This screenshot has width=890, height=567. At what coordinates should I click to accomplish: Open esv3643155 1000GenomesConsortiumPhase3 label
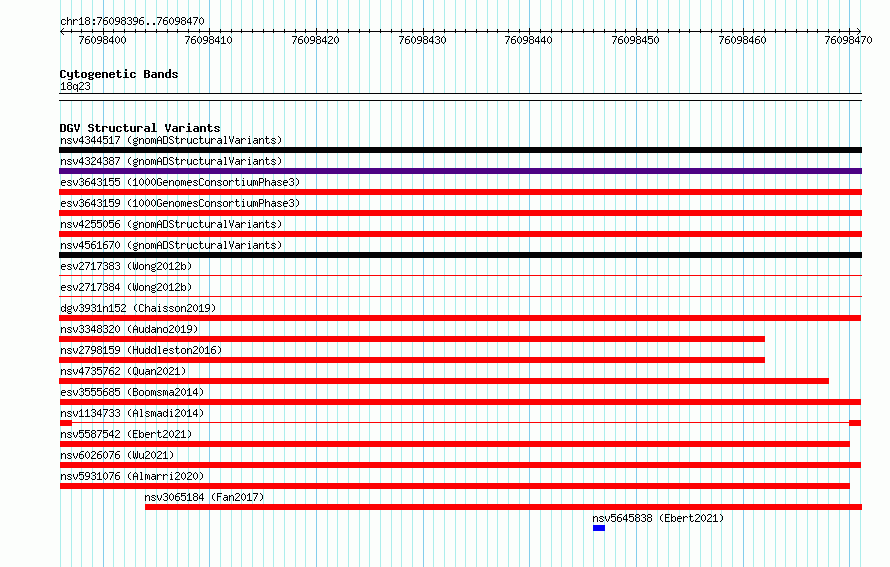coord(180,182)
